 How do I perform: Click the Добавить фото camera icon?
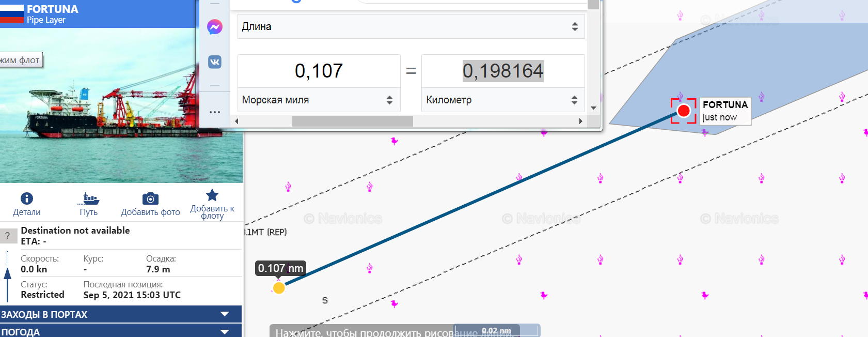point(150,199)
